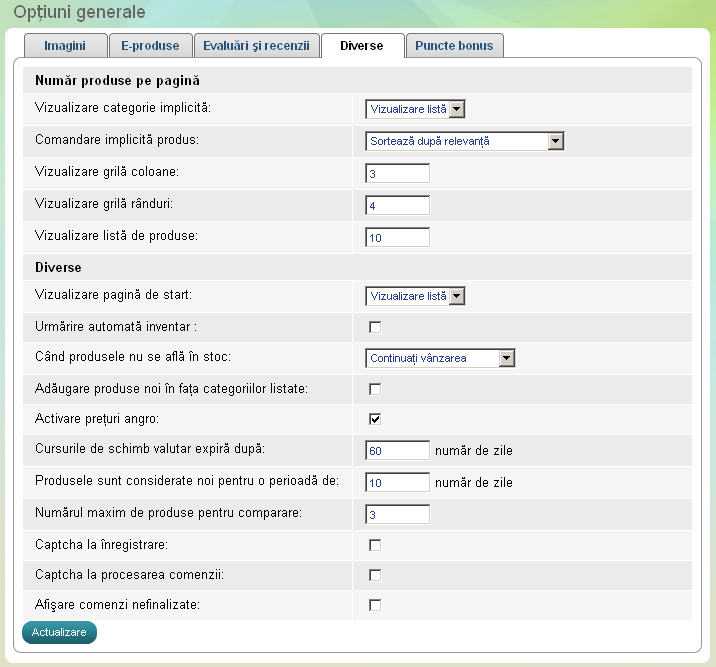
Task: Open the E-produse tab
Action: tap(150, 46)
